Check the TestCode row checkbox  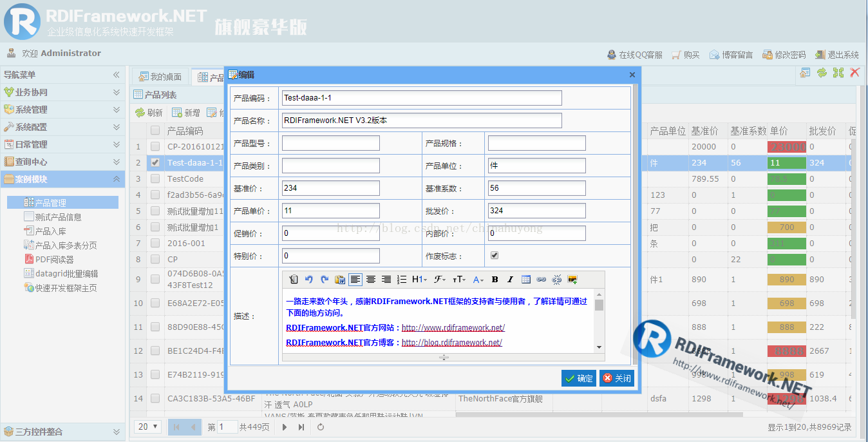click(x=155, y=178)
